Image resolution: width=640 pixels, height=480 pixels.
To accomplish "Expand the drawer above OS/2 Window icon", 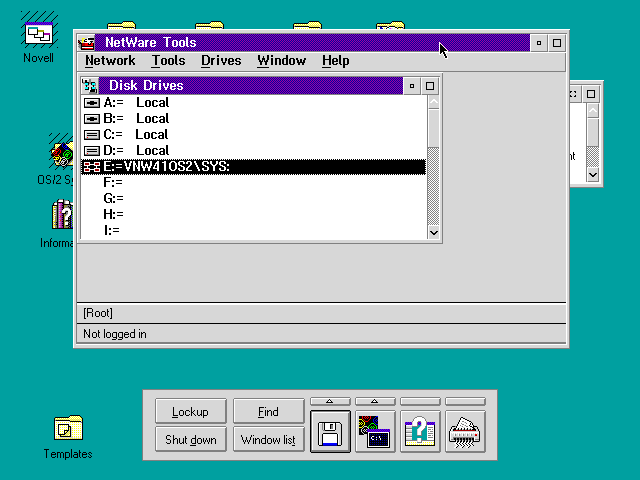I will [x=375, y=402].
